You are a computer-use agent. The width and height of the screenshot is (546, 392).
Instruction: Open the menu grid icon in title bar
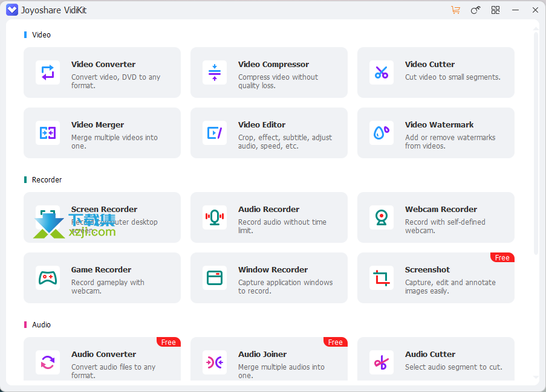pyautogui.click(x=495, y=10)
